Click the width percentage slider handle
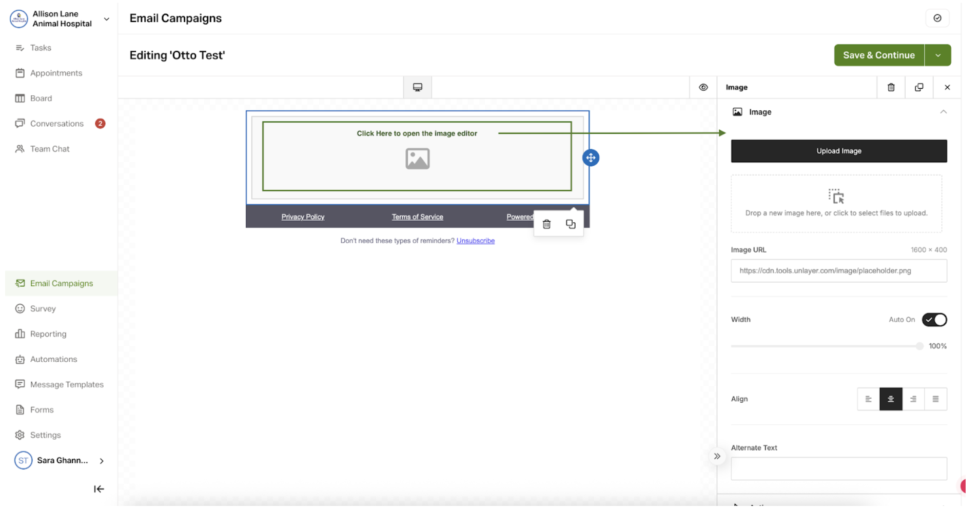The width and height of the screenshot is (980, 509). coord(919,346)
